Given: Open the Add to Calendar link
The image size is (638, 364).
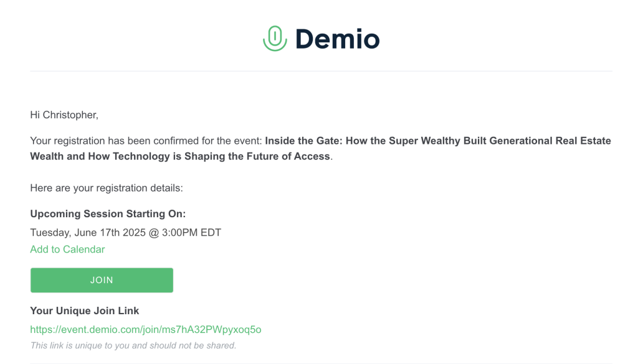Looking at the screenshot, I should click(67, 250).
